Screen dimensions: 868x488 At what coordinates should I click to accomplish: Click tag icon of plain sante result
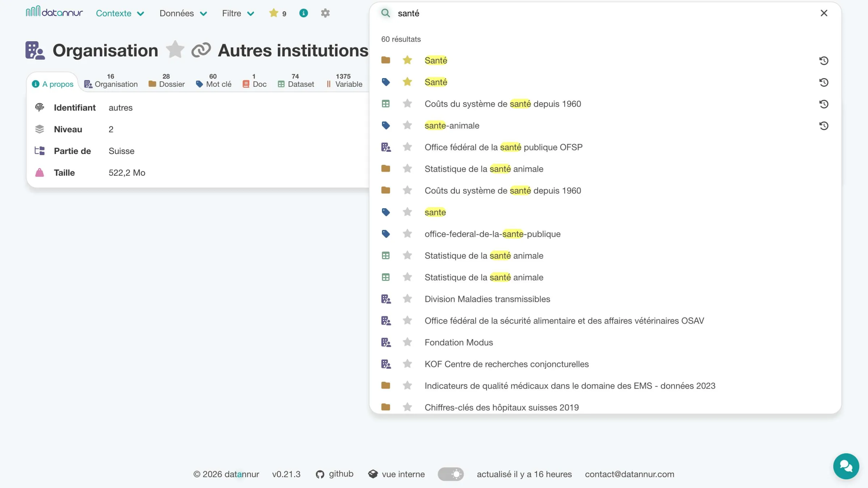(386, 212)
